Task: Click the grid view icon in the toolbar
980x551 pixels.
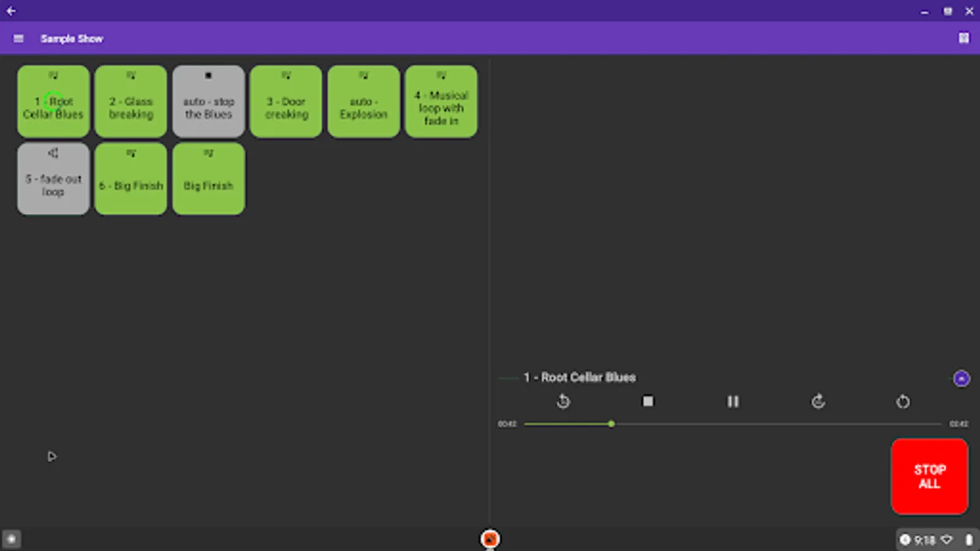Action: coord(964,38)
